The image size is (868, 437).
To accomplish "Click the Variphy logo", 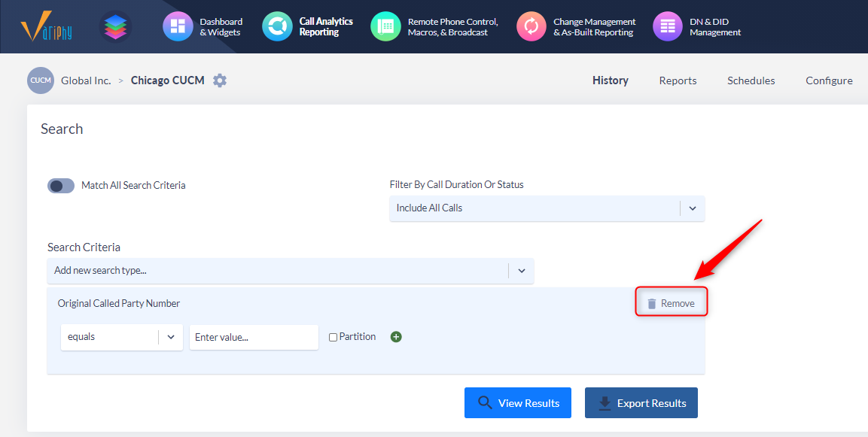I will coord(47,26).
